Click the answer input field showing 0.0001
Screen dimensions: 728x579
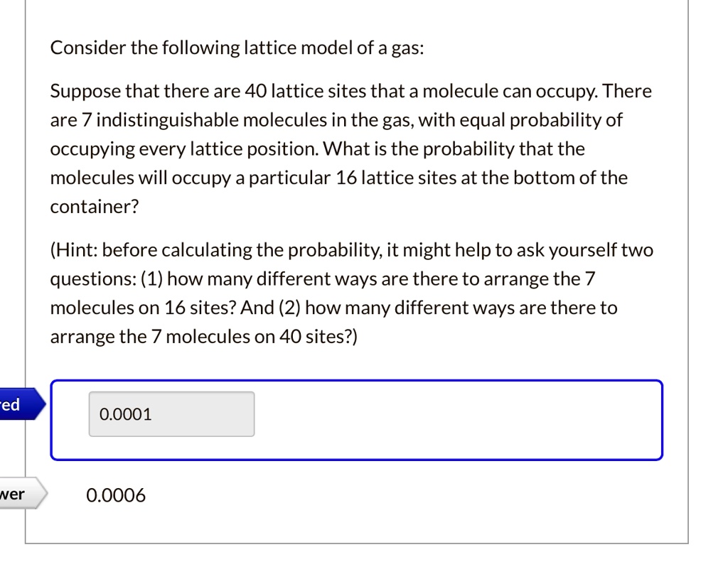[171, 414]
